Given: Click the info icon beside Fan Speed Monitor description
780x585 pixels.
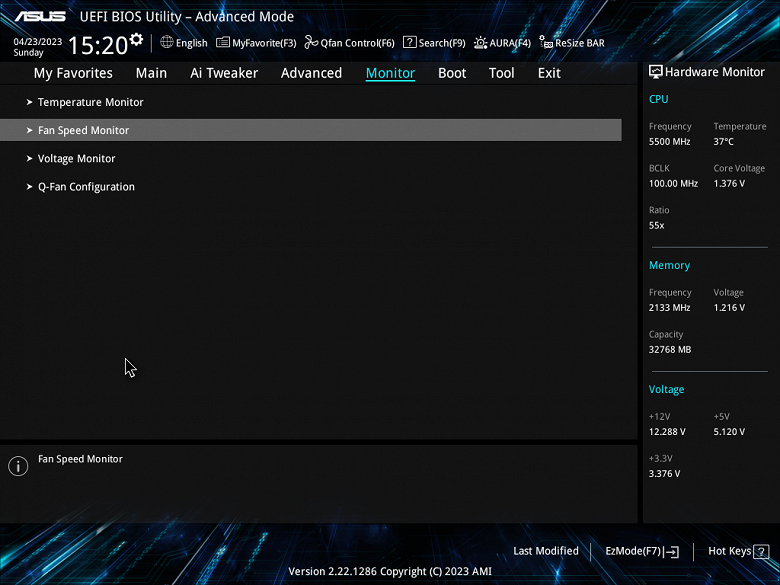Looking at the screenshot, I should pos(18,466).
